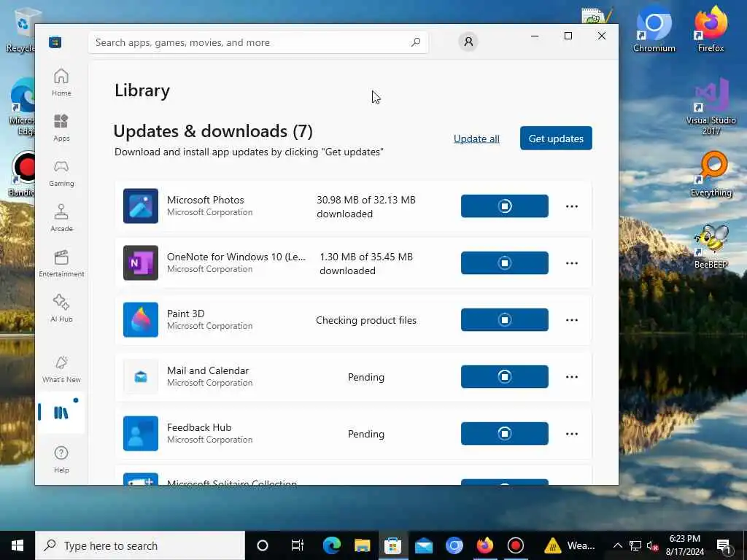Viewport: 747px width, 560px height.
Task: Click the Mail and Calendar app icon
Action: 141,377
